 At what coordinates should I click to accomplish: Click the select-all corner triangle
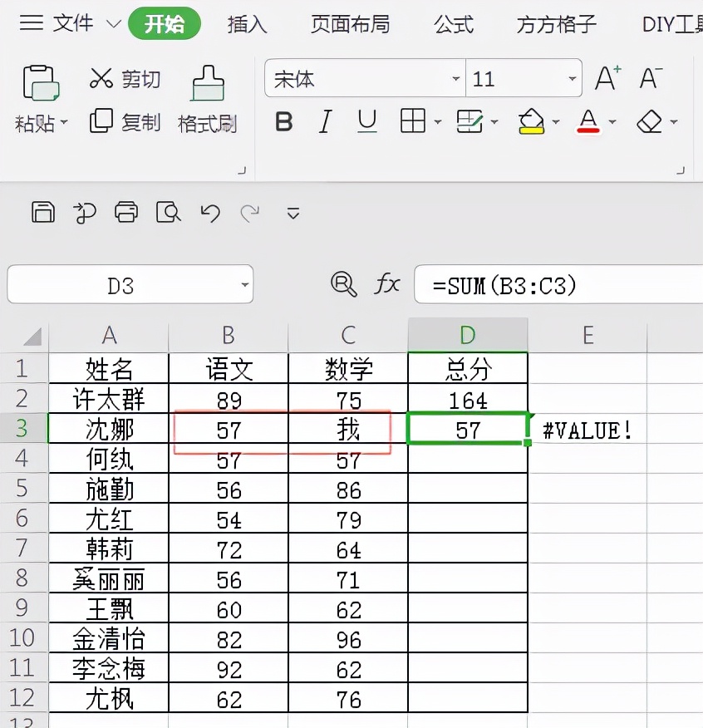tap(32, 336)
